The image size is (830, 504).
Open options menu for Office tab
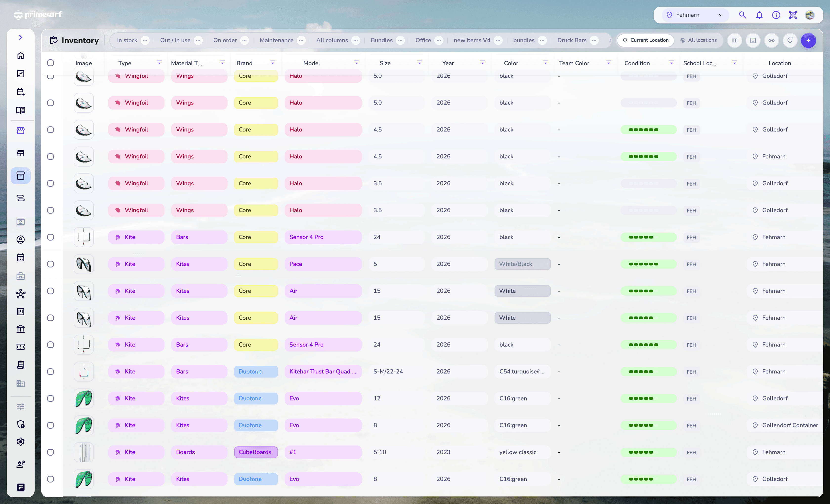438,41
